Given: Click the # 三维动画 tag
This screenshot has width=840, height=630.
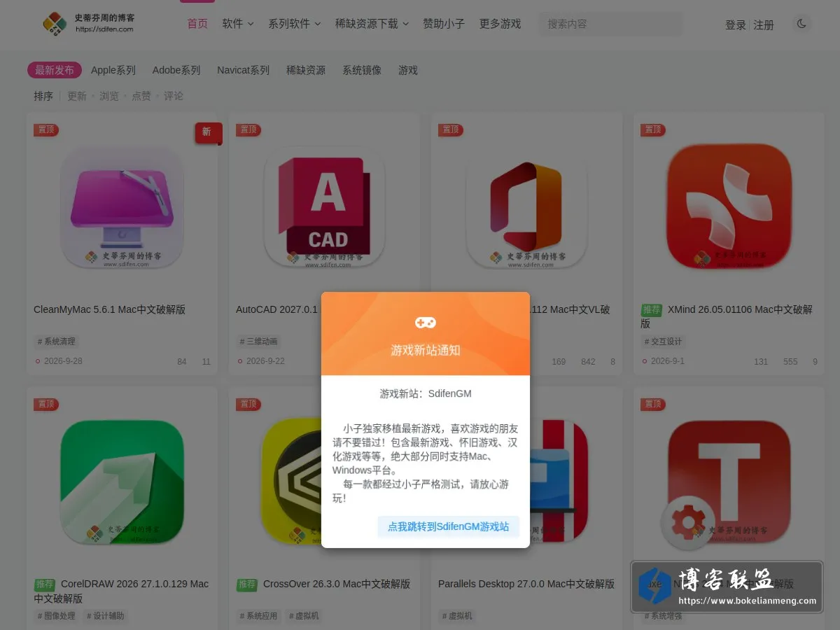Looking at the screenshot, I should [x=258, y=342].
